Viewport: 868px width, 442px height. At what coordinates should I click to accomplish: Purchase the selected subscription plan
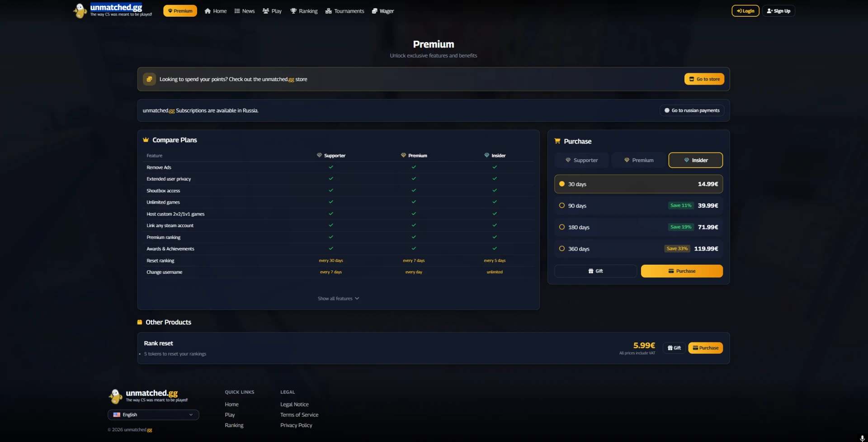point(682,271)
